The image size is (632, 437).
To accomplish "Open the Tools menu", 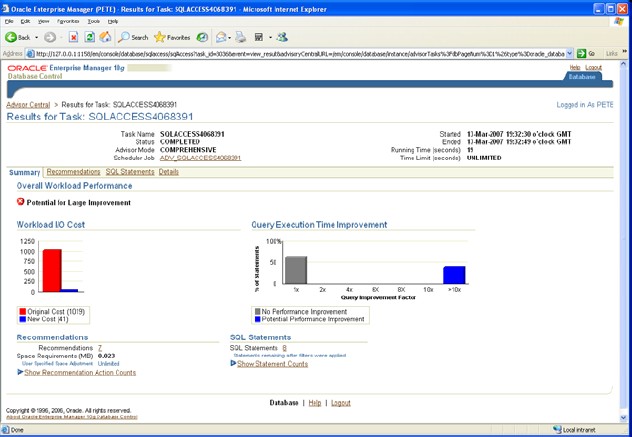I will tap(93, 20).
